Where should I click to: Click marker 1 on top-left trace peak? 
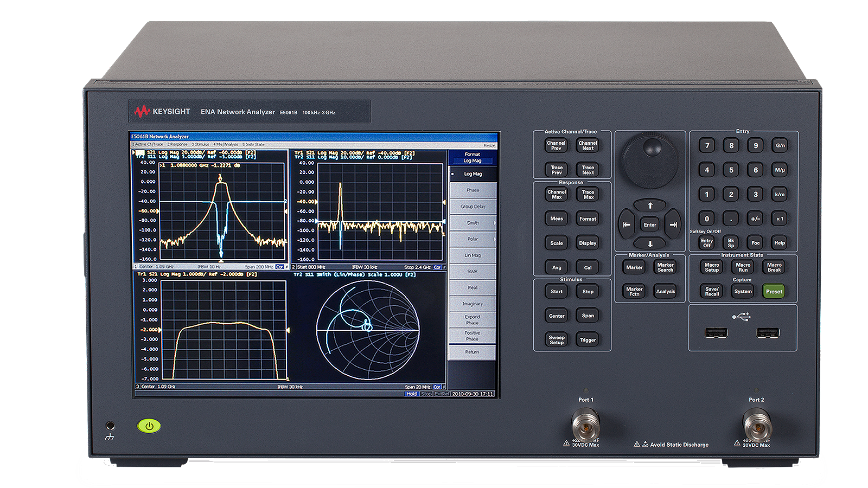(220, 177)
